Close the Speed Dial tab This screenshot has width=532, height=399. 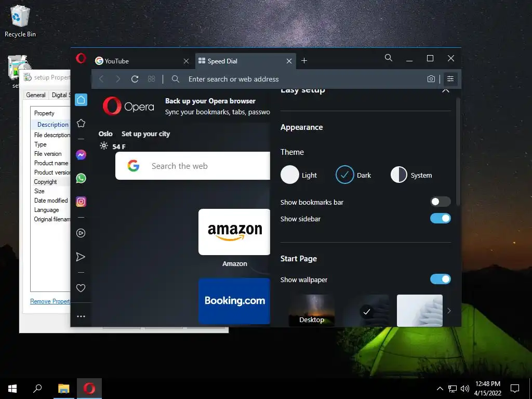[289, 61]
